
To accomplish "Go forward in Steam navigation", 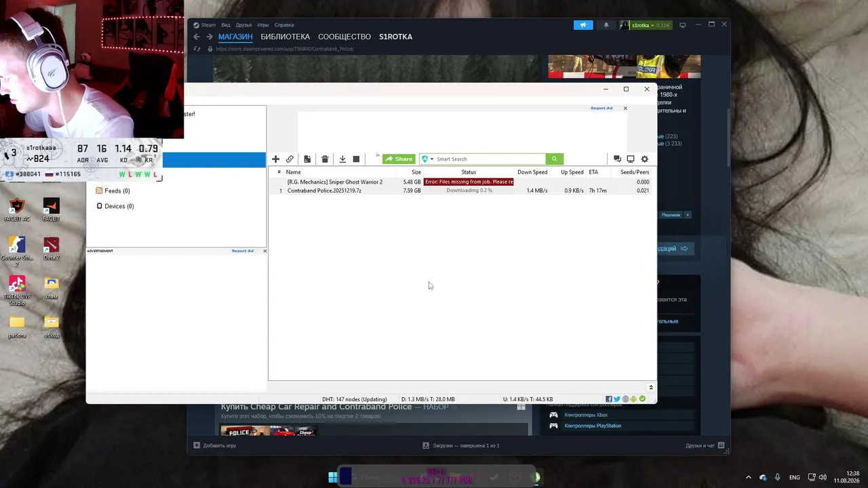I will [210, 37].
